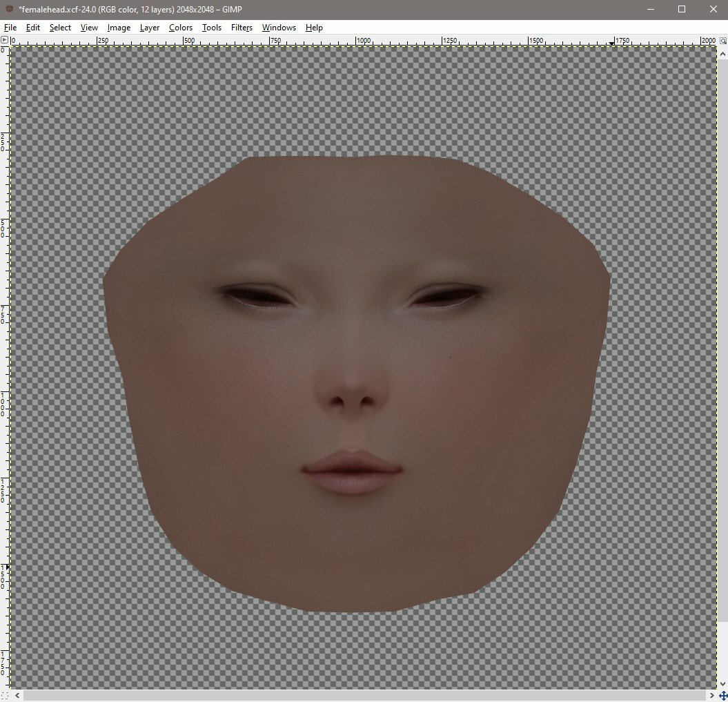This screenshot has height=702, width=728.
Task: Open the File menu
Action: (10, 28)
